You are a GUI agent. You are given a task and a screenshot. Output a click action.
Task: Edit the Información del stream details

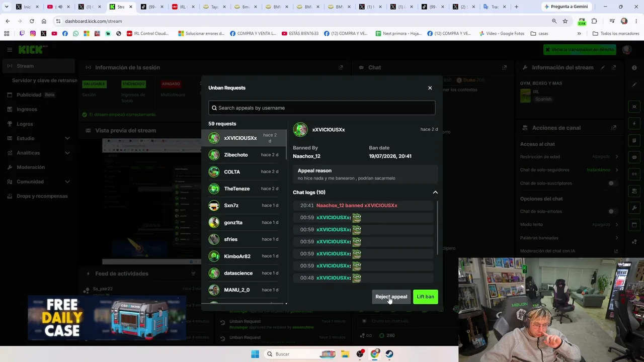point(603,67)
